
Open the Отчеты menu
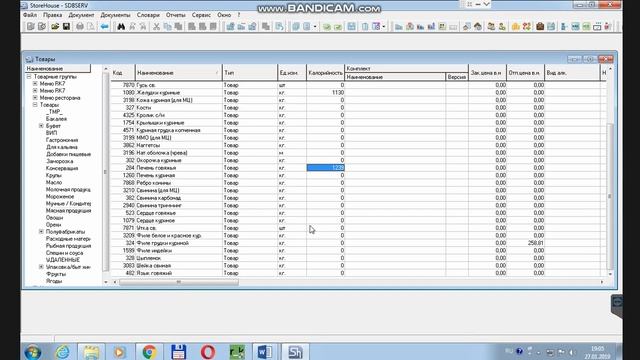[x=176, y=15]
